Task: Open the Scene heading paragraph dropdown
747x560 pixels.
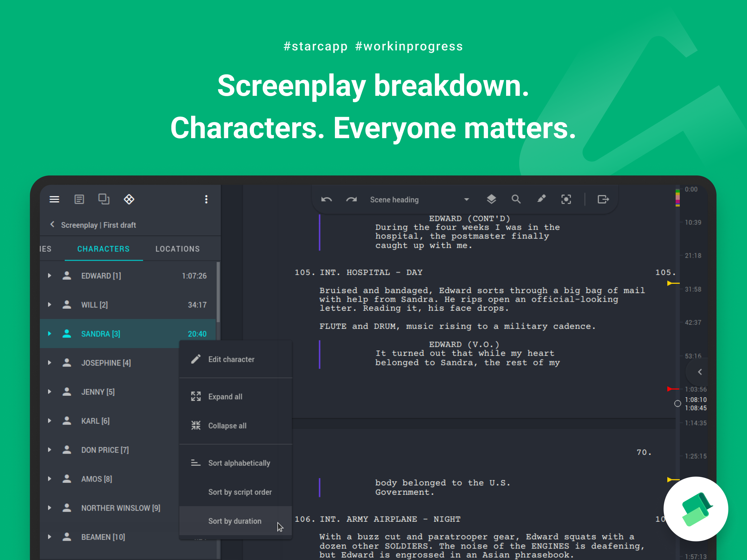Action: click(x=420, y=200)
